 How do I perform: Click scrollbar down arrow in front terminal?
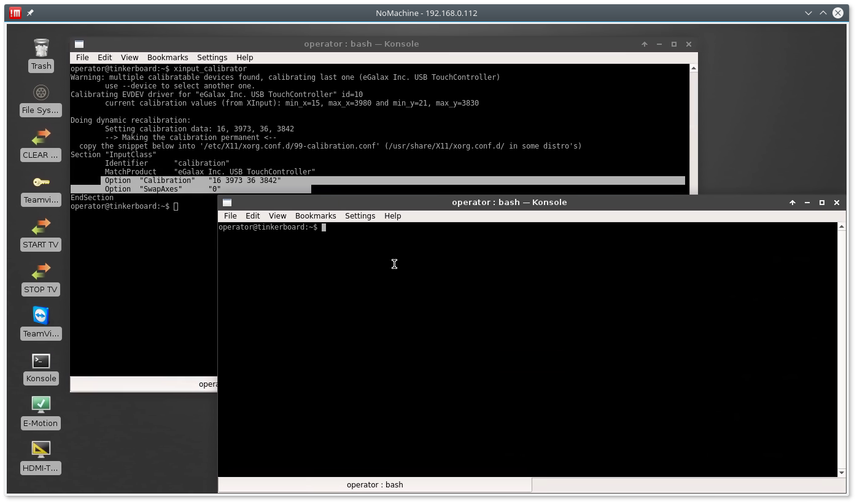click(x=841, y=472)
